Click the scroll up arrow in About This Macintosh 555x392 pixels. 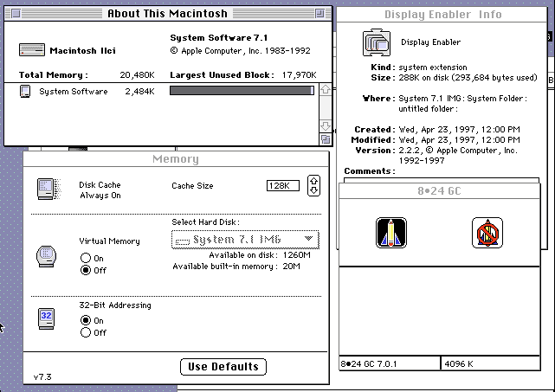click(x=326, y=89)
